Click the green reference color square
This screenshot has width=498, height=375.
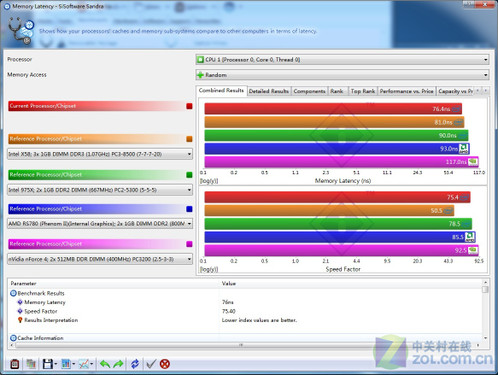tap(189, 175)
